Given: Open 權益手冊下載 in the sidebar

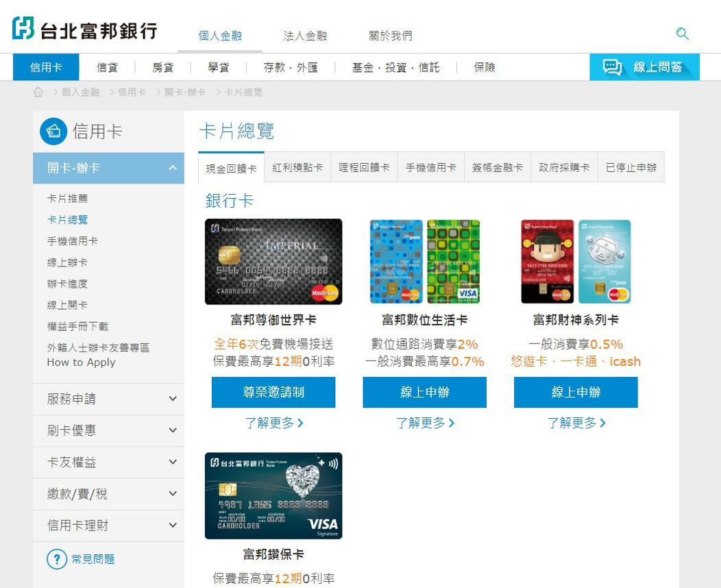Looking at the screenshot, I should 77,326.
